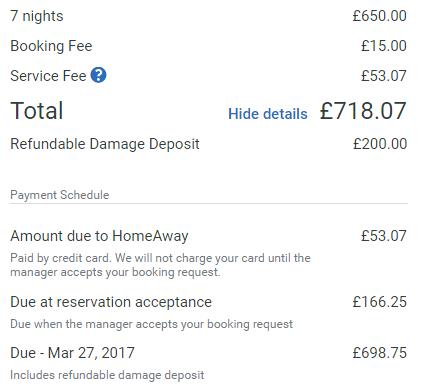This screenshot has height=392, width=424.
Task: Click the £53.07 amount beside HomeAway
Action: (x=384, y=236)
